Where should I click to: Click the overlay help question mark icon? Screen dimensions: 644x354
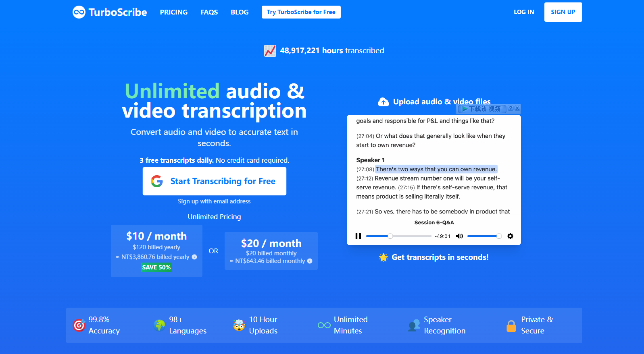click(x=511, y=108)
